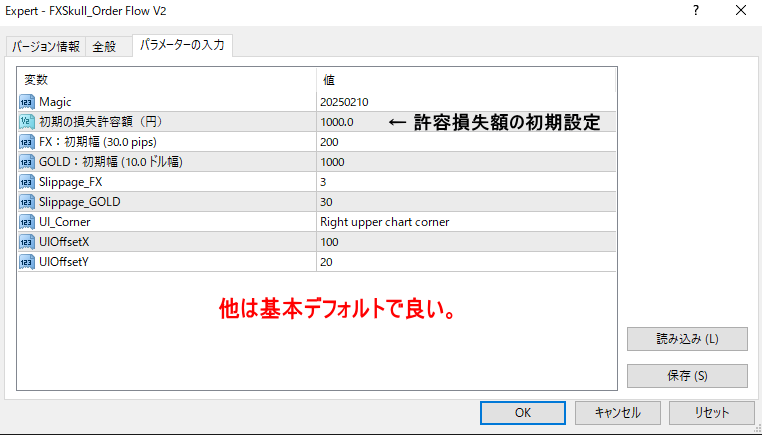Click the 保存 (S) button
The height and width of the screenshot is (435, 762).
click(x=687, y=375)
